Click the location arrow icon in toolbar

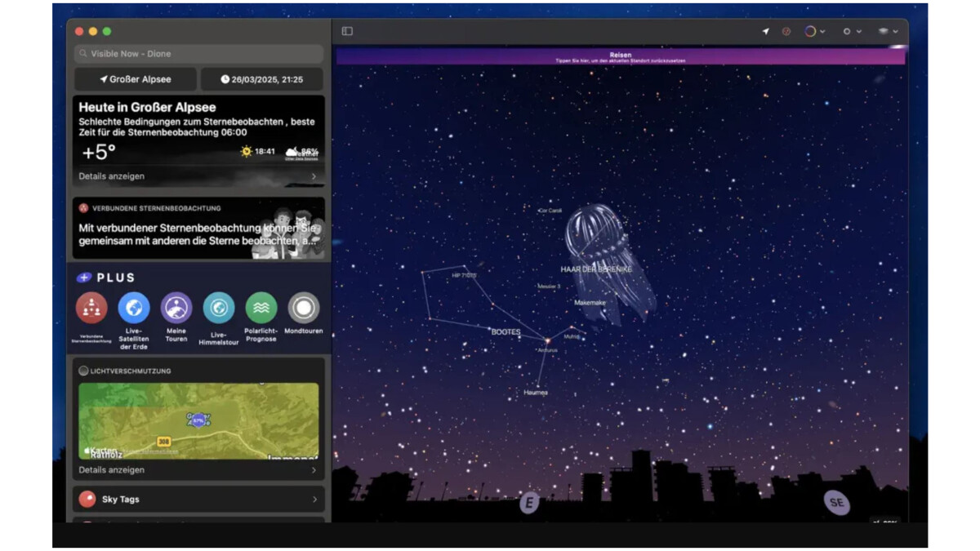click(765, 32)
